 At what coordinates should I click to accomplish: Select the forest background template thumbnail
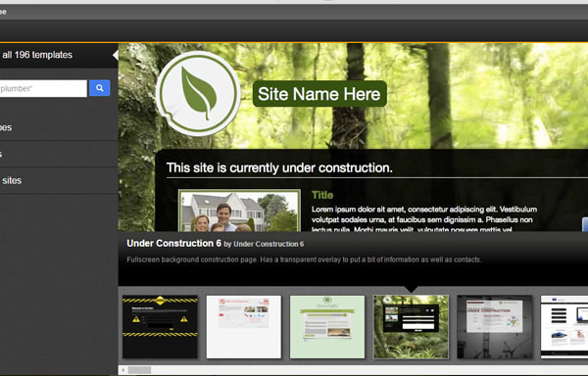[411, 327]
